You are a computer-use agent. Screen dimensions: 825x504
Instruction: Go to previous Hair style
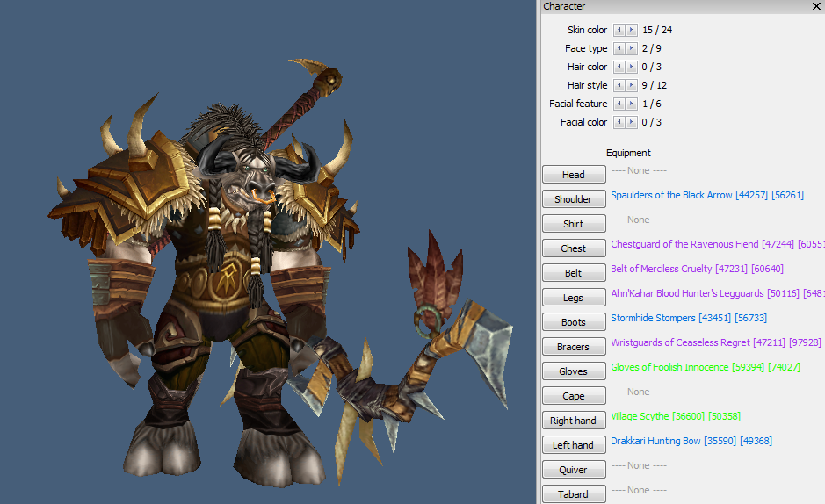(619, 85)
